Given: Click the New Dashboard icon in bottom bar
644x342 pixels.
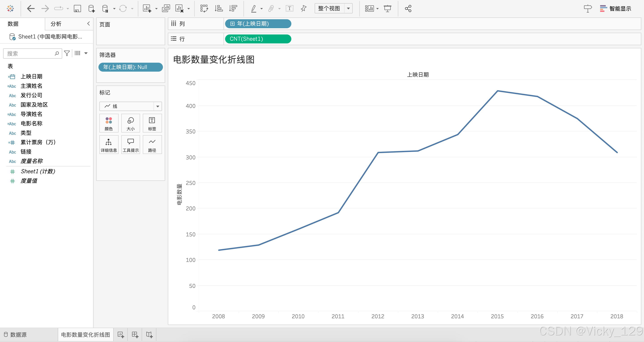Looking at the screenshot, I should (135, 335).
